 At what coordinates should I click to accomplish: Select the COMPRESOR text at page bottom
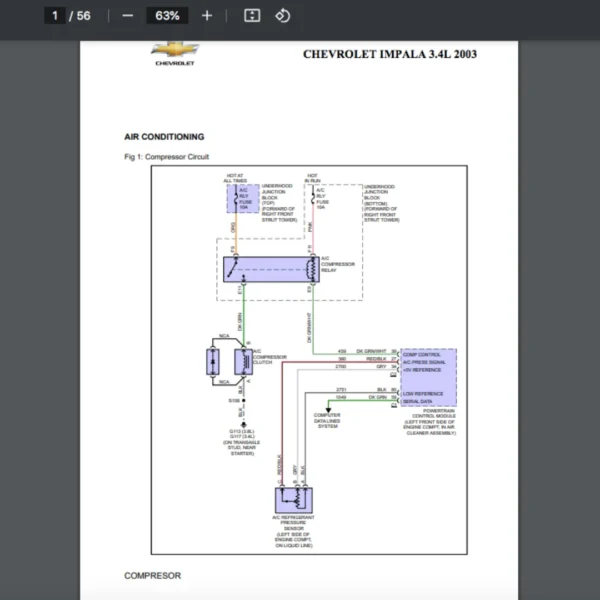click(x=152, y=576)
